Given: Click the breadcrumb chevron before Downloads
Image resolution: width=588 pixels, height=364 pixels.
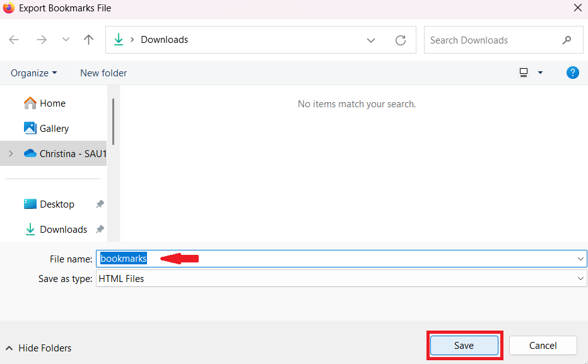Looking at the screenshot, I should coord(132,40).
